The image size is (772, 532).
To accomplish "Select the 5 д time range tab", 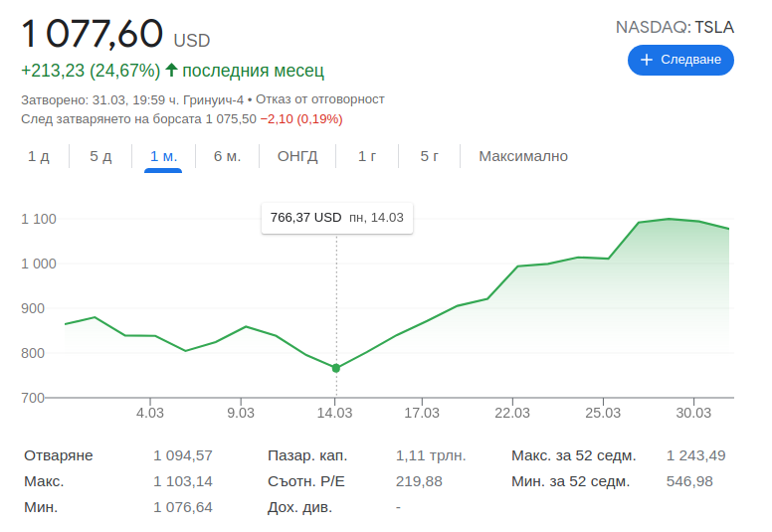I will 100,156.
